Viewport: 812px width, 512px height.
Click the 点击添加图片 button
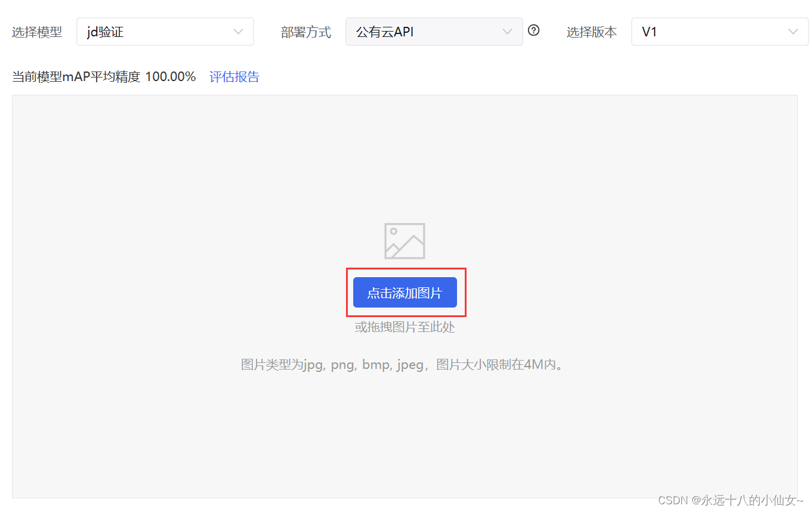point(405,293)
